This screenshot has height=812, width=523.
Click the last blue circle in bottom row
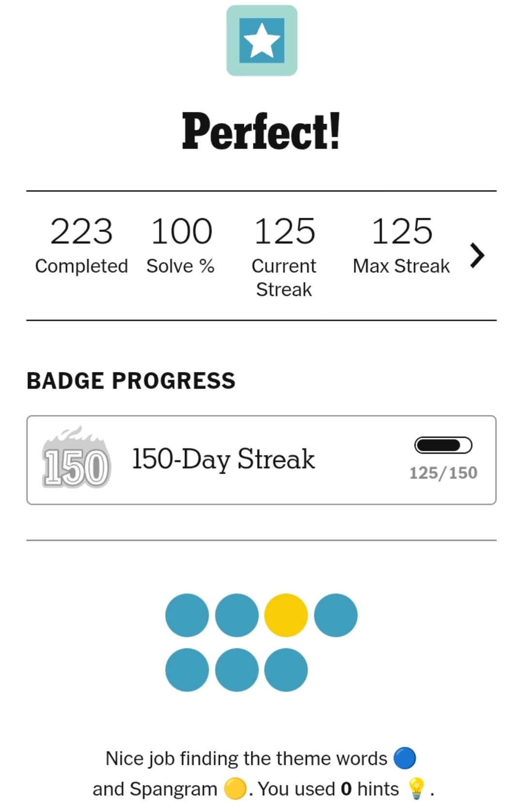point(286,670)
